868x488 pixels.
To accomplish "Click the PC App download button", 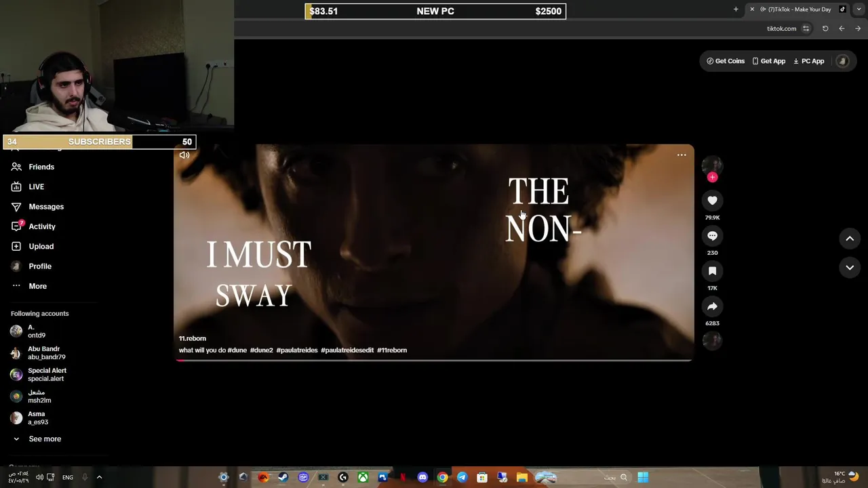I will click(x=808, y=61).
